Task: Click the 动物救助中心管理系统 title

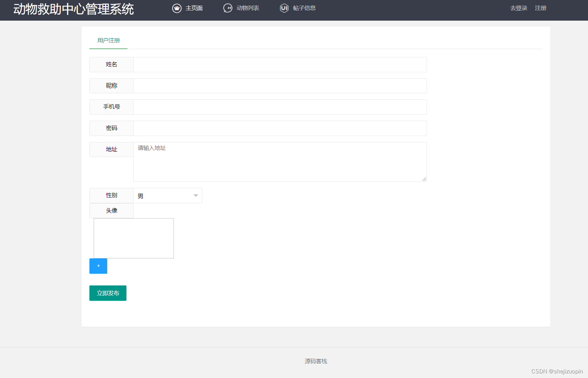Action: point(74,9)
